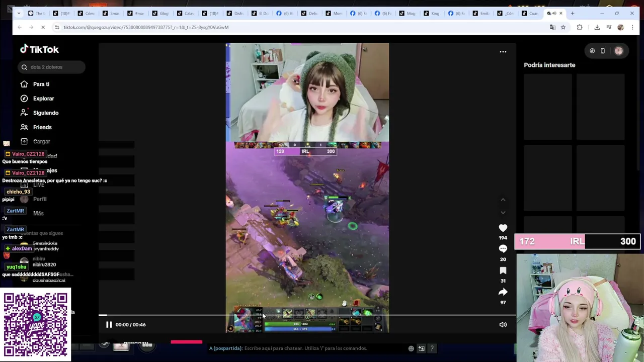Click the translate page icon
This screenshot has height=362, width=644.
point(552,27)
